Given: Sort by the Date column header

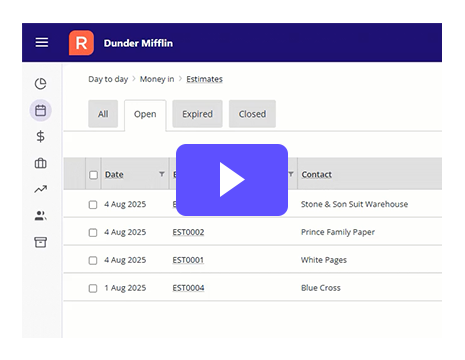Looking at the screenshot, I should click(x=114, y=174).
